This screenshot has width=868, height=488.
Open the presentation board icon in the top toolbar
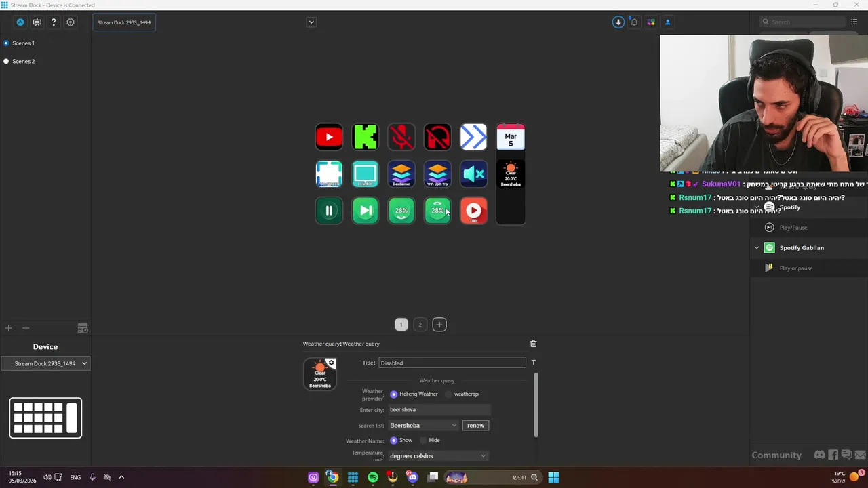37,22
